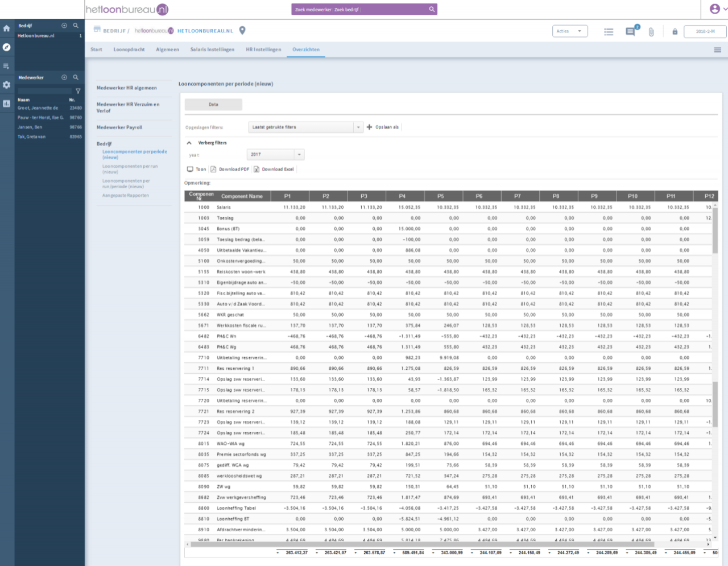Open the Loonopdracht tab
This screenshot has height=566, width=728.
tap(129, 49)
